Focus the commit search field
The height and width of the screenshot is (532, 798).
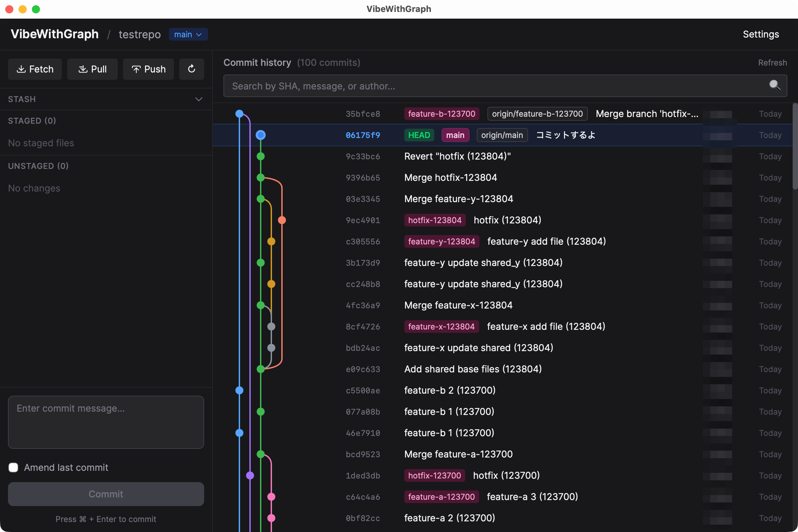tap(495, 86)
